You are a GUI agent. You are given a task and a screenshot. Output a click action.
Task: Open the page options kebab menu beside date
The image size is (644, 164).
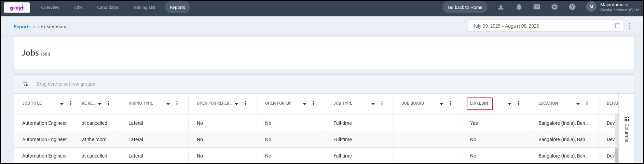pos(630,26)
